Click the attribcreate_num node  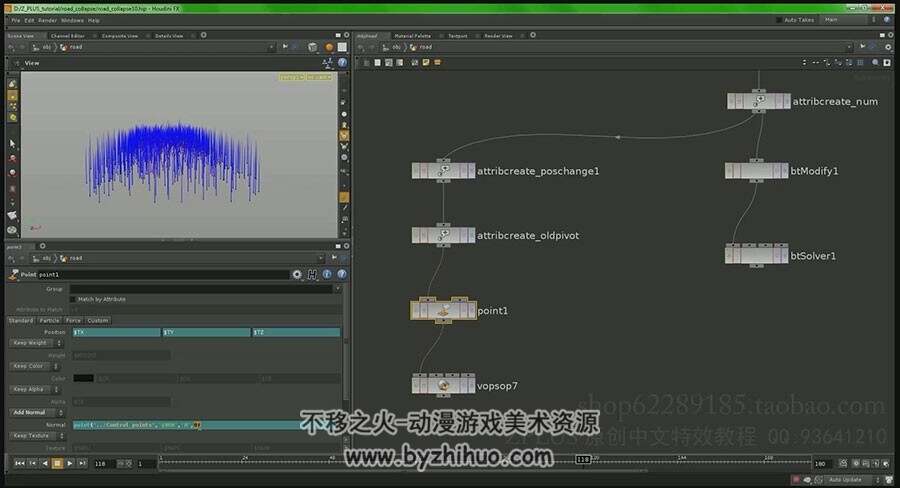(x=758, y=101)
